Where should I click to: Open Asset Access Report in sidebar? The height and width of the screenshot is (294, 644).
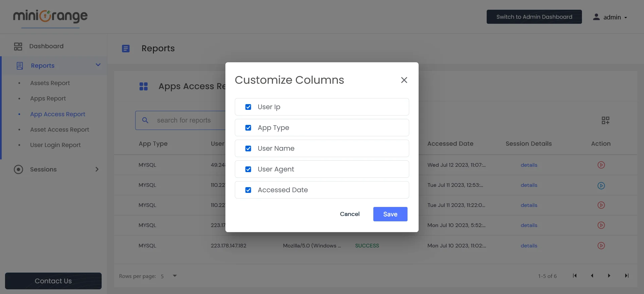click(60, 130)
